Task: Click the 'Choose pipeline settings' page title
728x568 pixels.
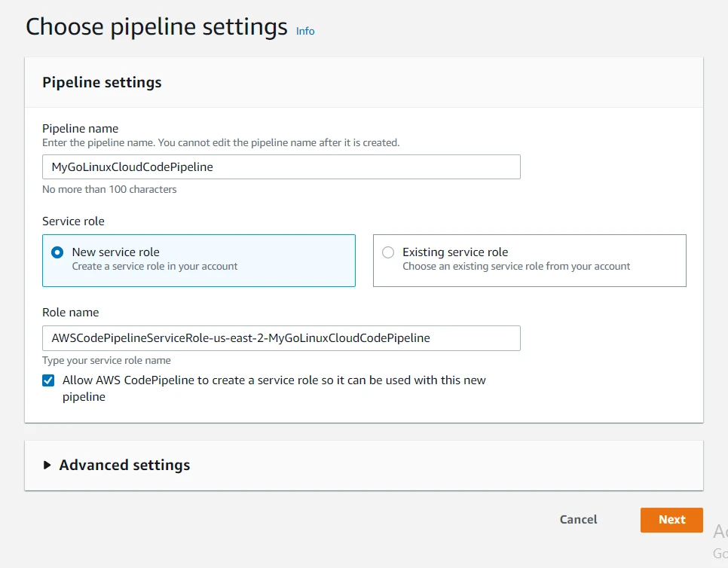Action: tap(157, 27)
